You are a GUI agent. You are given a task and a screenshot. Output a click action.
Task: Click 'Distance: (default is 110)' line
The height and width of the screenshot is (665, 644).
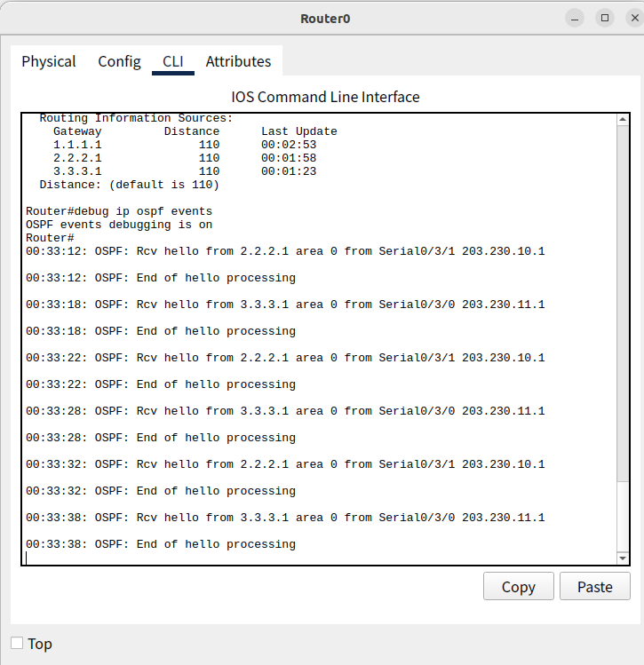130,185
